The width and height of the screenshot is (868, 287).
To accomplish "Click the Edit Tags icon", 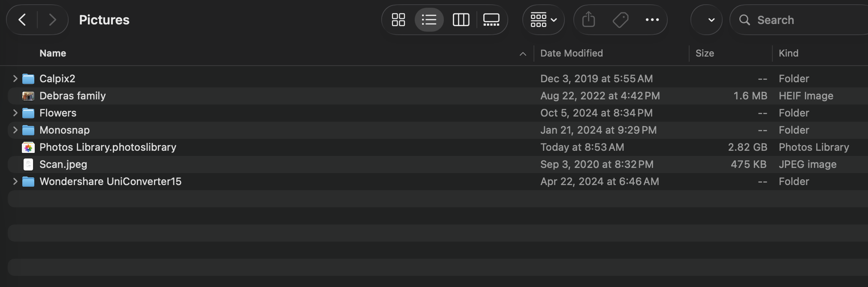I will [x=621, y=20].
